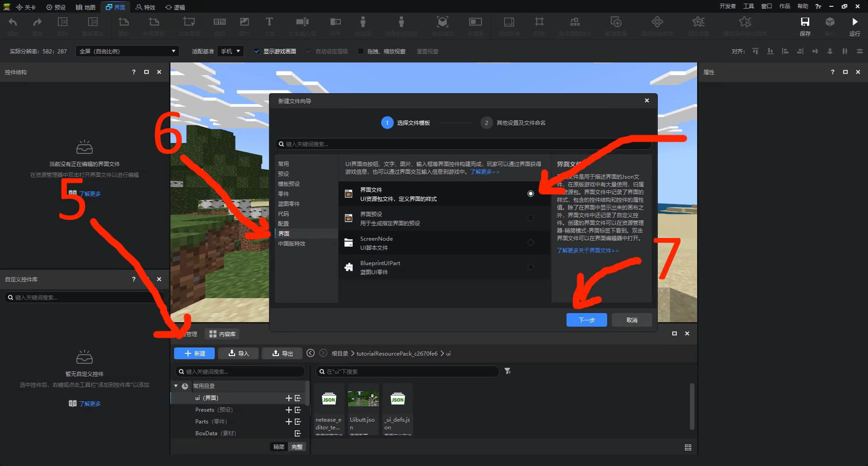
Task: Click the help icon of 控件结构 panel
Action: click(134, 72)
